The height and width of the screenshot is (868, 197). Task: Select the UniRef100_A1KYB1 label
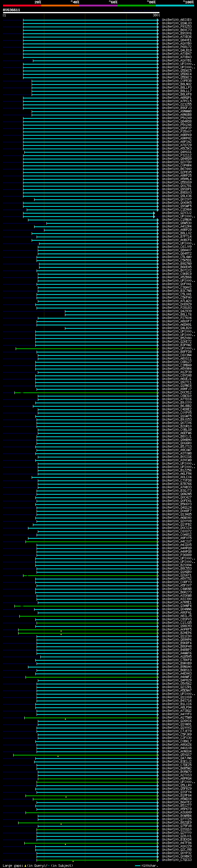click(176, 61)
